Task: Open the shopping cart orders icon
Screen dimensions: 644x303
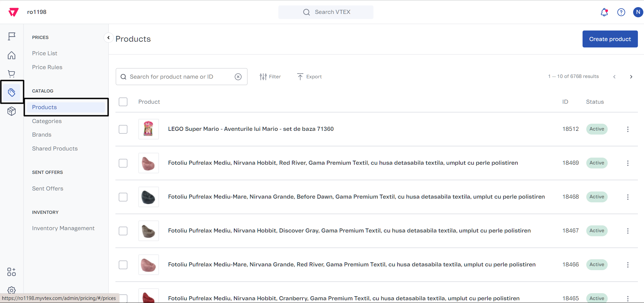Action: coord(12,74)
